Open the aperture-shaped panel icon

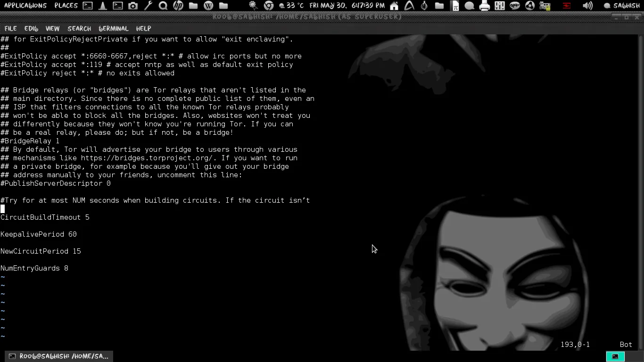(530, 6)
